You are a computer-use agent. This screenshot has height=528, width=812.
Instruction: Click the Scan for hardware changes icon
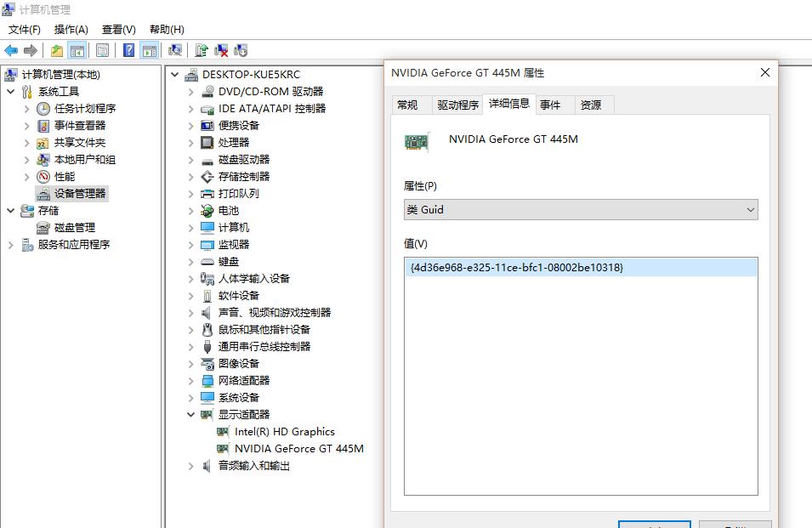tap(175, 50)
